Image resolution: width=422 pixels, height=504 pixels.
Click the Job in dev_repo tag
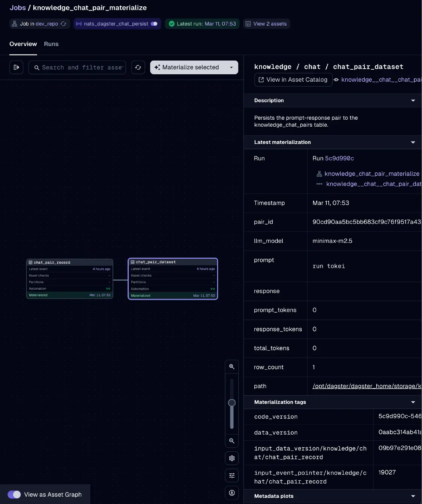39,24
